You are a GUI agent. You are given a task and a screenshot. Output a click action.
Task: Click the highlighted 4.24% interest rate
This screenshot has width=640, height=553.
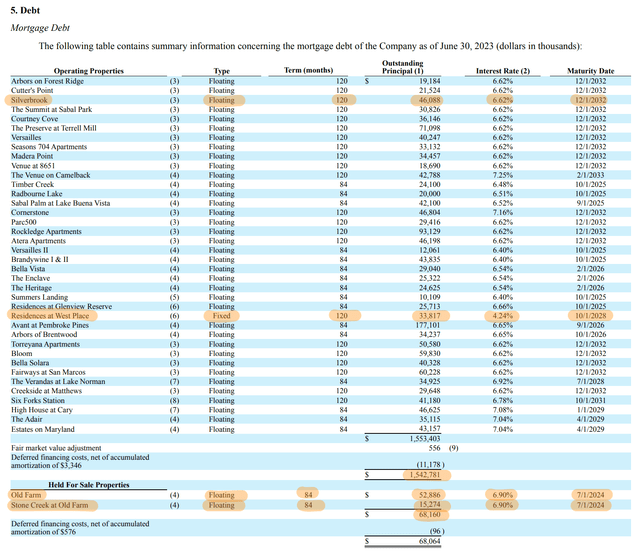coord(503,315)
